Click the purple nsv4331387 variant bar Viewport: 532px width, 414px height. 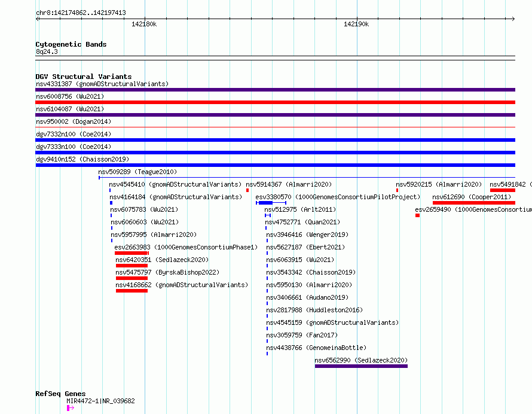(x=275, y=90)
